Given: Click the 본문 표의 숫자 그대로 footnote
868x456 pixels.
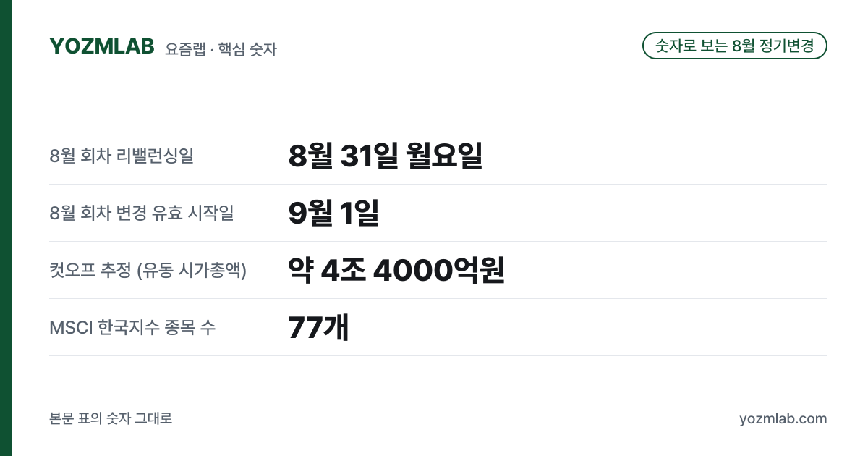Looking at the screenshot, I should (111, 418).
